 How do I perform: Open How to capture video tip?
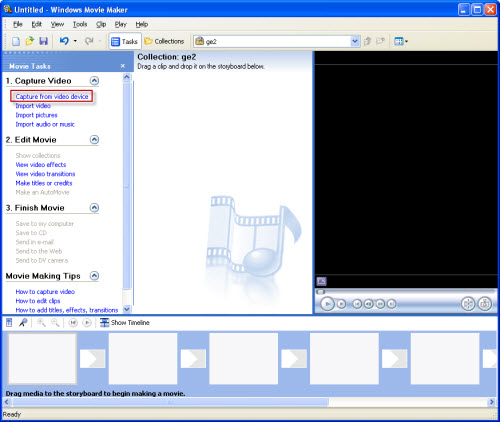pos(45,292)
